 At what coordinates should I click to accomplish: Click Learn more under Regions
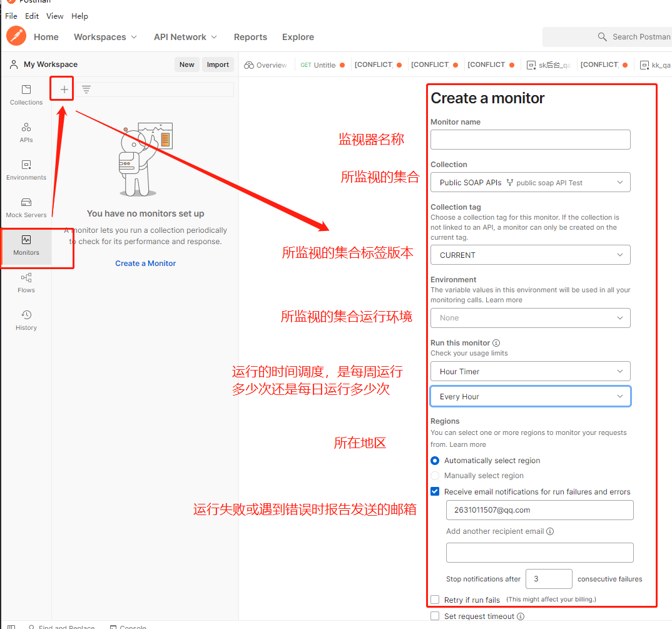pos(467,444)
